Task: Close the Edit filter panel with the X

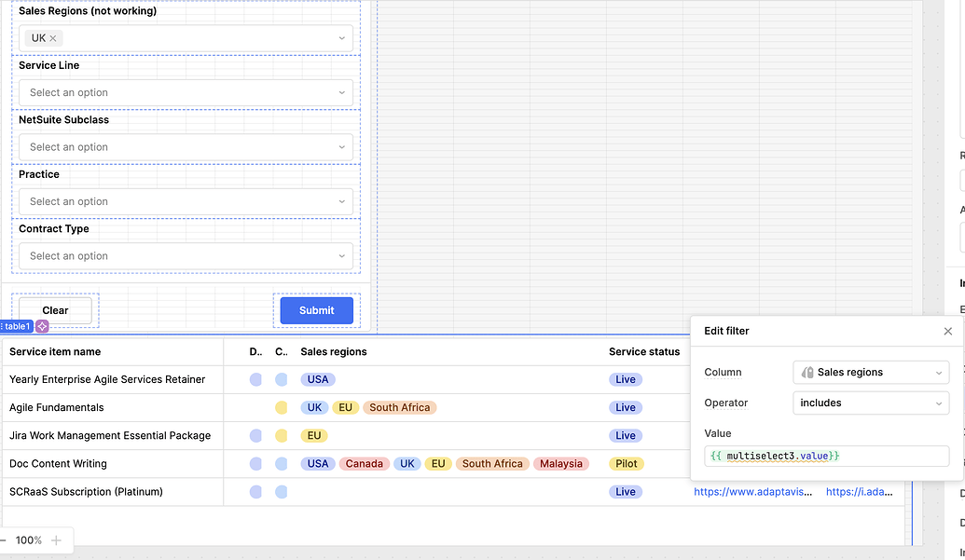Action: tap(948, 331)
